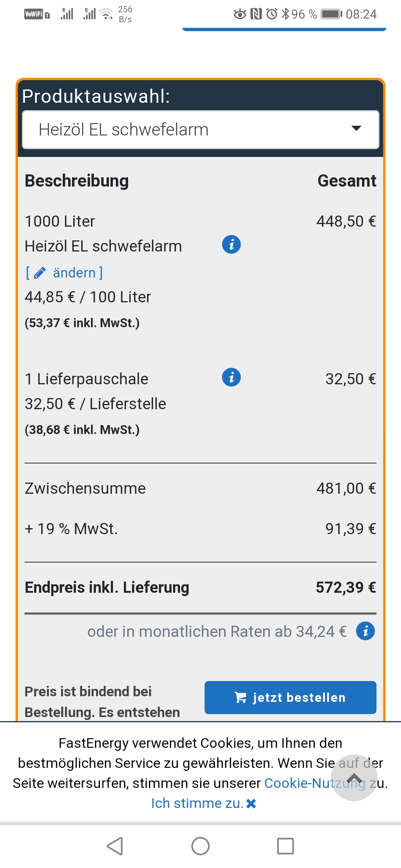Click the ändern link to change quantity
The image size is (401, 868).
point(74,273)
